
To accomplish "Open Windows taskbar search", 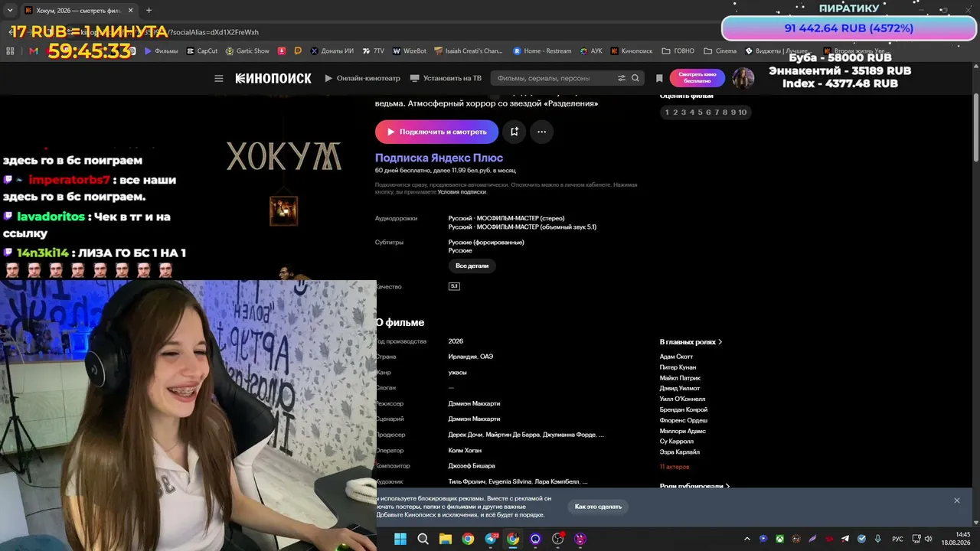I will coord(423,539).
